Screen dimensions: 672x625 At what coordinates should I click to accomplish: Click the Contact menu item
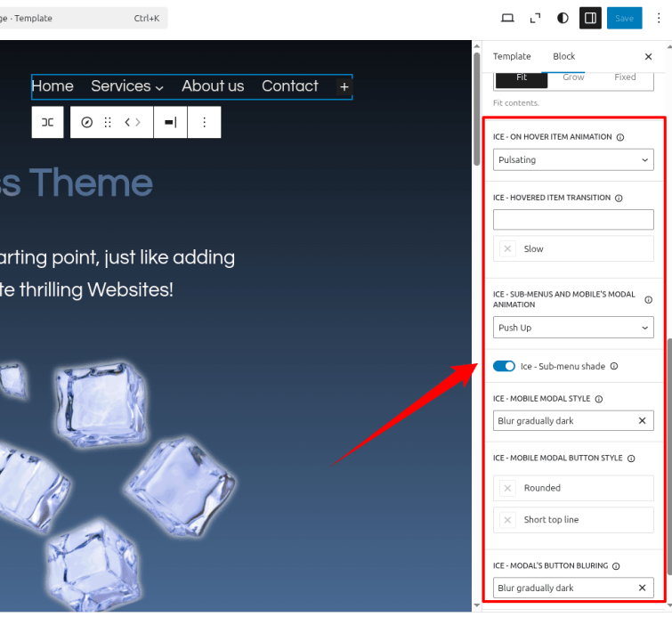[x=290, y=86]
